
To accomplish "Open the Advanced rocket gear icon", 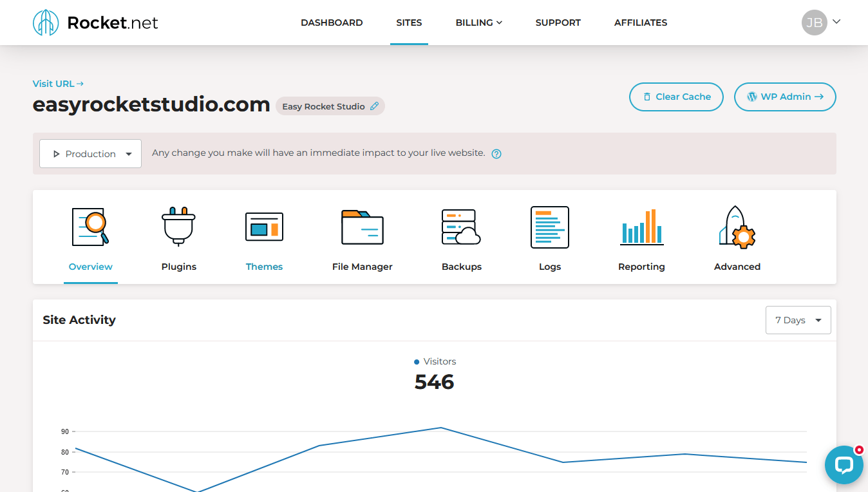I will click(x=737, y=227).
